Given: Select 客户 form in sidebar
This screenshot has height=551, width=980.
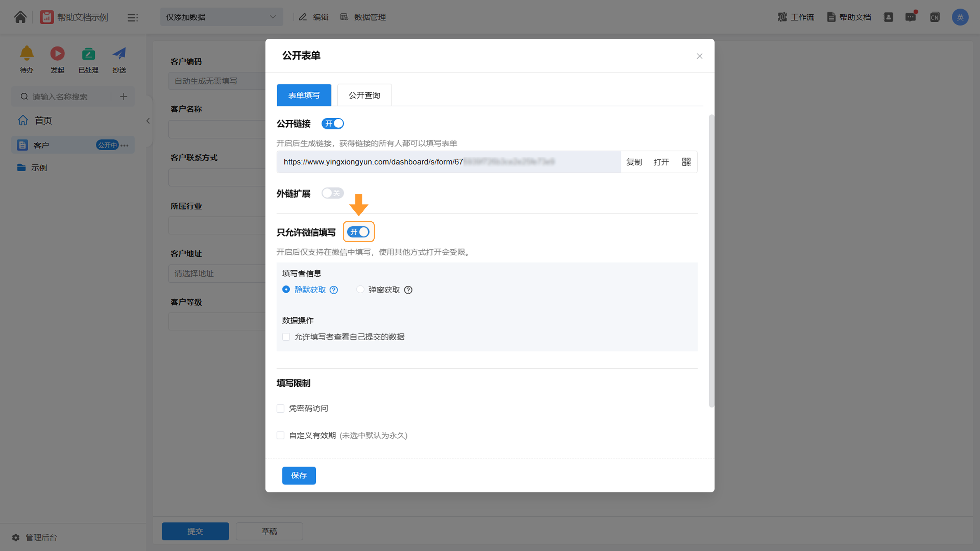Looking at the screenshot, I should (73, 145).
